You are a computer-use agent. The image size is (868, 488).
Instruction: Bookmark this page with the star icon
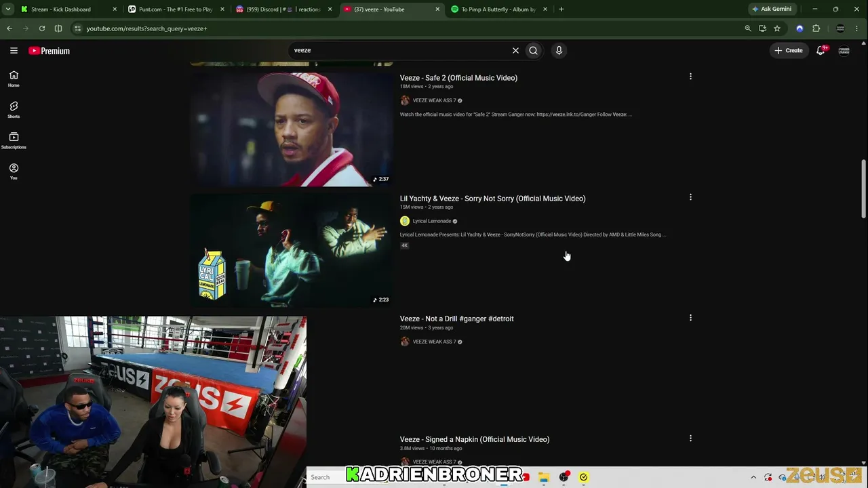tap(777, 28)
